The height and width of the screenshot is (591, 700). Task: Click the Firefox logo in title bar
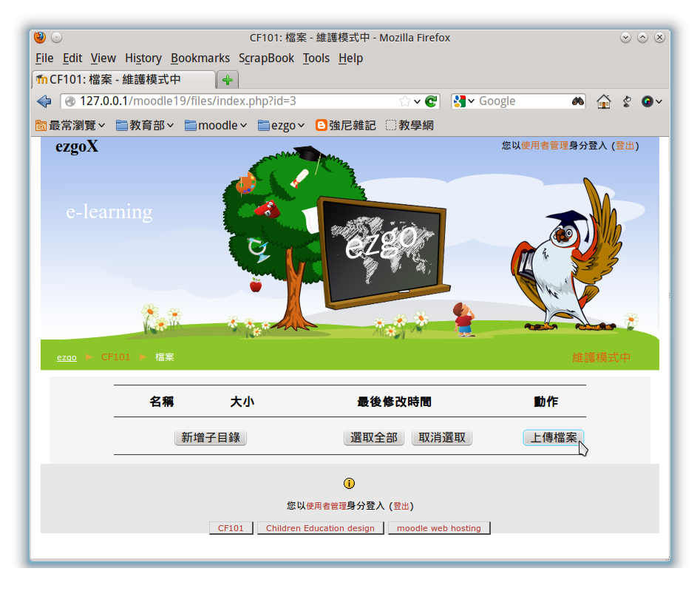(x=40, y=38)
